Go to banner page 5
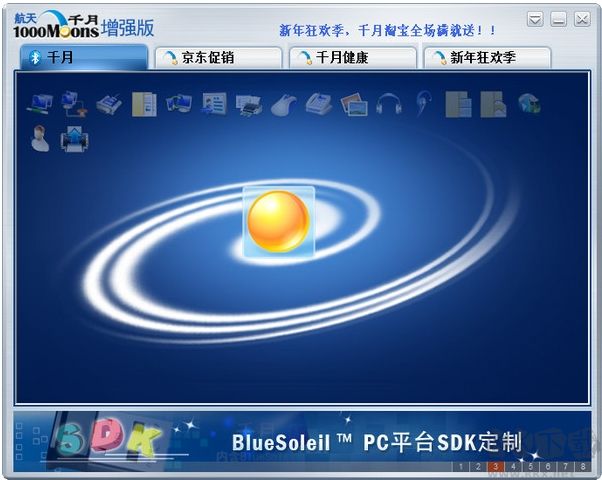 click(x=531, y=467)
